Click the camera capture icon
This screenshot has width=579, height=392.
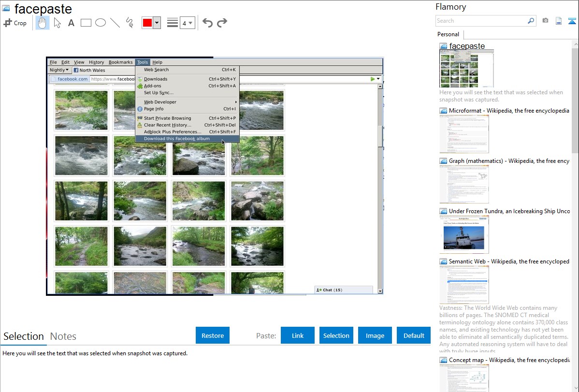point(545,21)
